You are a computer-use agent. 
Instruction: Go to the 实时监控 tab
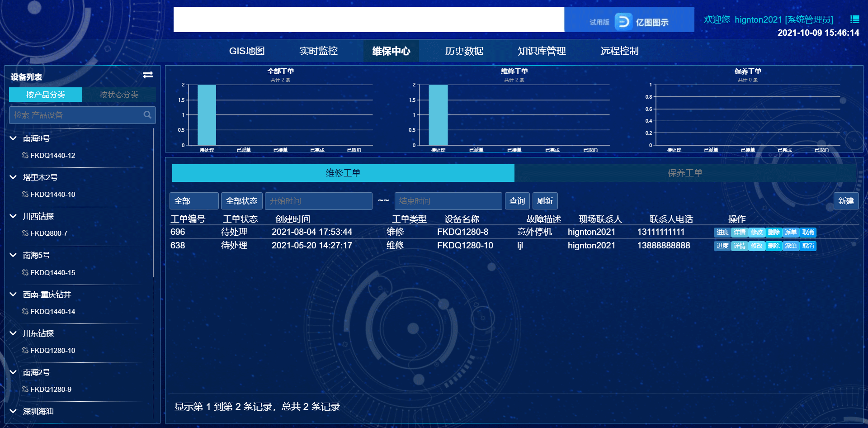pos(318,51)
